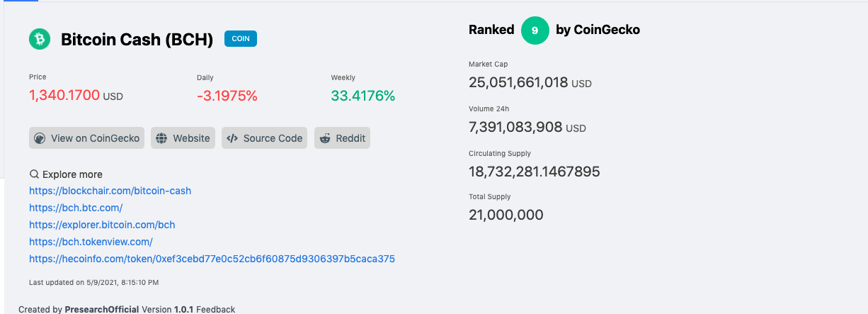The width and height of the screenshot is (868, 314).
Task: Click the magnifier icon beside Explore more
Action: (x=34, y=174)
